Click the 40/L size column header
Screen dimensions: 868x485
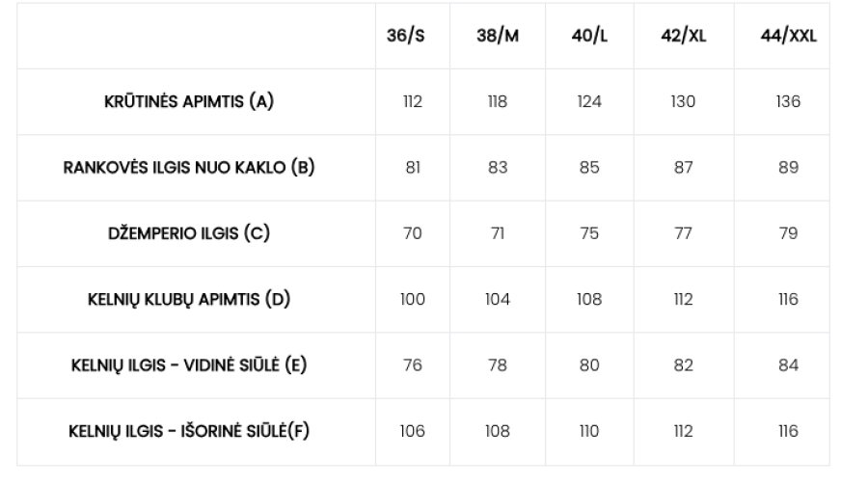[588, 36]
